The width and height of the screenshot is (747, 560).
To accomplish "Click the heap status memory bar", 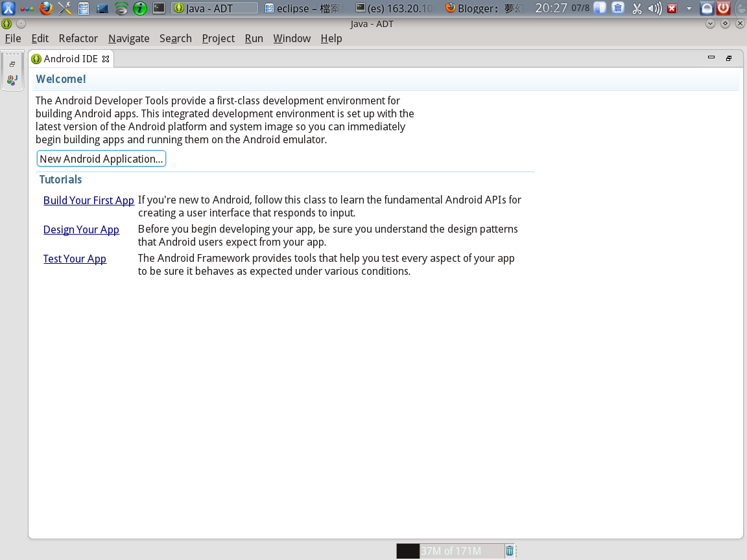I will [450, 551].
